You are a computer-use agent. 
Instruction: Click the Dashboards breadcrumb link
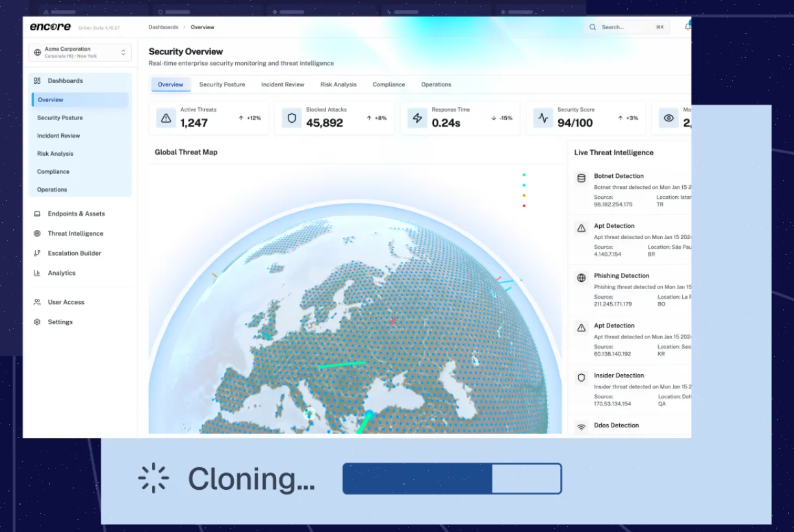pyautogui.click(x=163, y=27)
